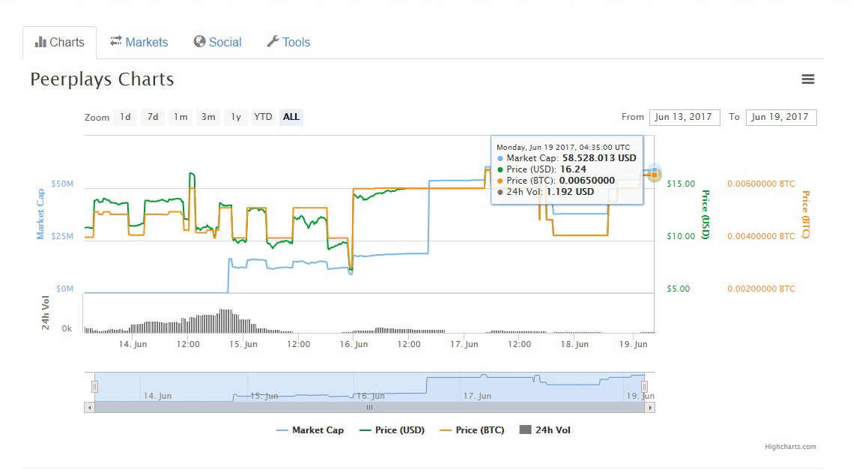Click the tooltip Price (USD) value 16.24
Viewport: 868px width, 470px height.
[x=573, y=169]
